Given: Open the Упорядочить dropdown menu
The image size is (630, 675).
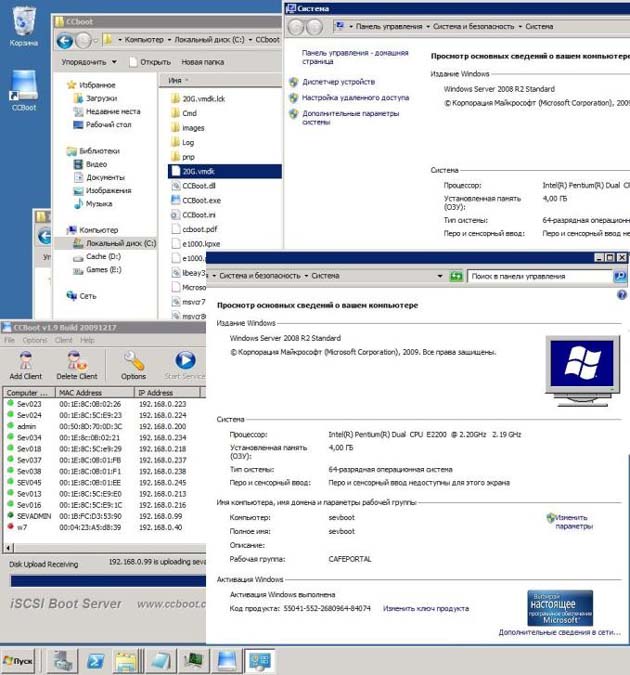Looking at the screenshot, I should (x=89, y=62).
